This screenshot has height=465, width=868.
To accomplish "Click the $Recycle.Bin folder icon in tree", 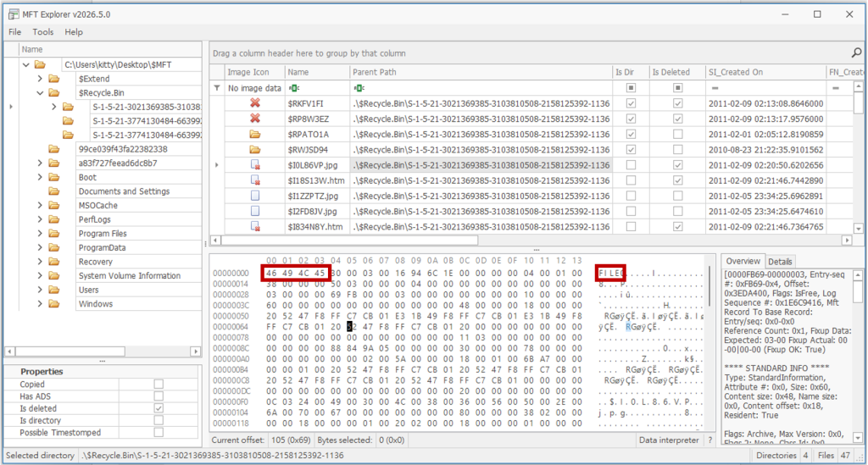I will click(x=53, y=93).
